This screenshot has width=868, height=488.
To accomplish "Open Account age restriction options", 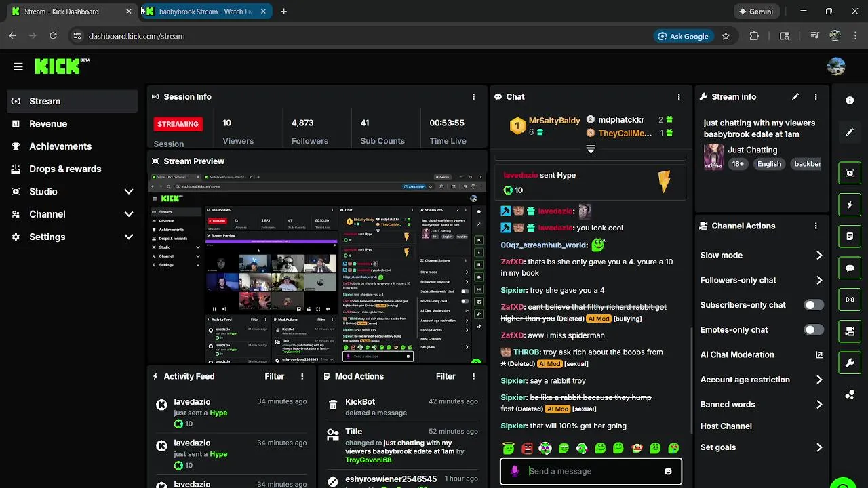I will [762, 380].
